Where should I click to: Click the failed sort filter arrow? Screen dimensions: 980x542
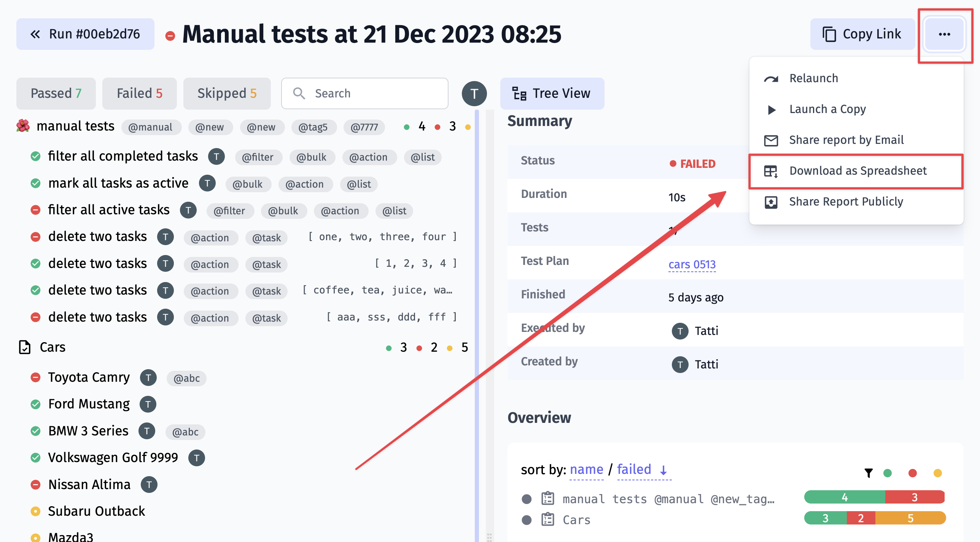(663, 470)
